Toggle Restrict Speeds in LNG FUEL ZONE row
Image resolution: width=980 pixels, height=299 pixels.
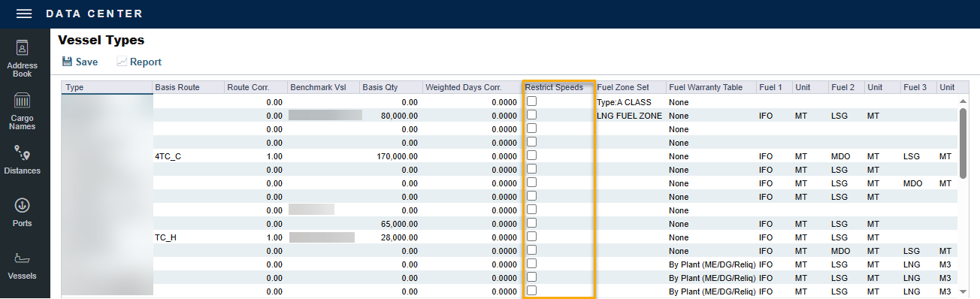(531, 115)
